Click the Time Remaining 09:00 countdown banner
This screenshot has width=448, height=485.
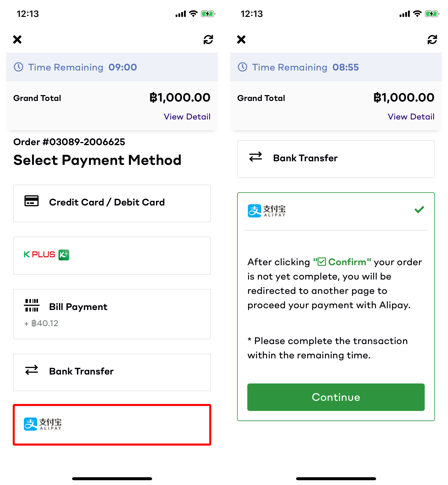(x=112, y=67)
